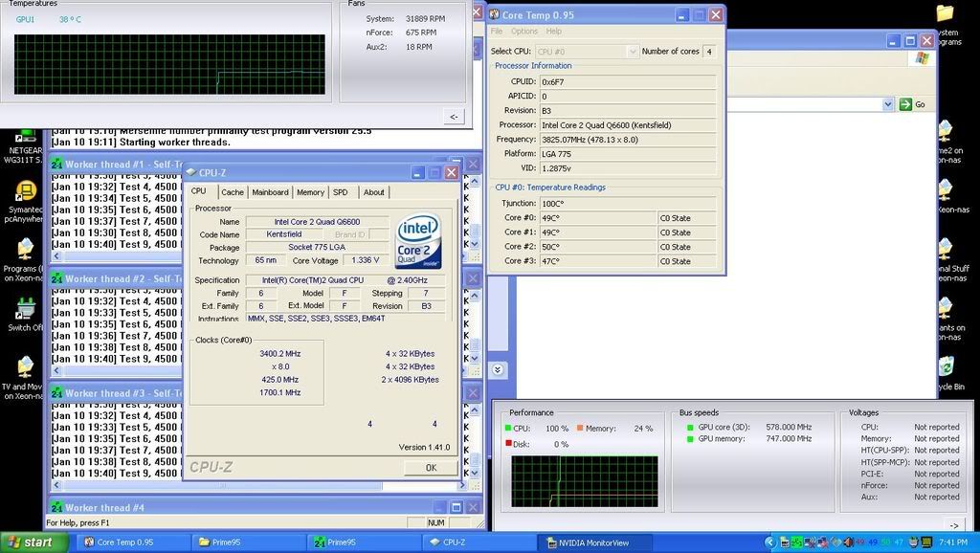This screenshot has height=553, width=980.
Task: Click the Worker thread #2 window icon
Action: (x=56, y=278)
